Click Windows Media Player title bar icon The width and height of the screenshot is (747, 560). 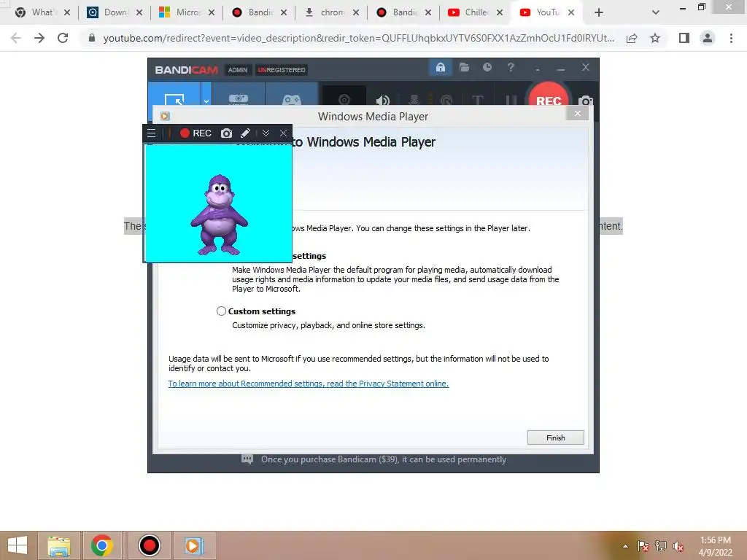click(x=165, y=116)
